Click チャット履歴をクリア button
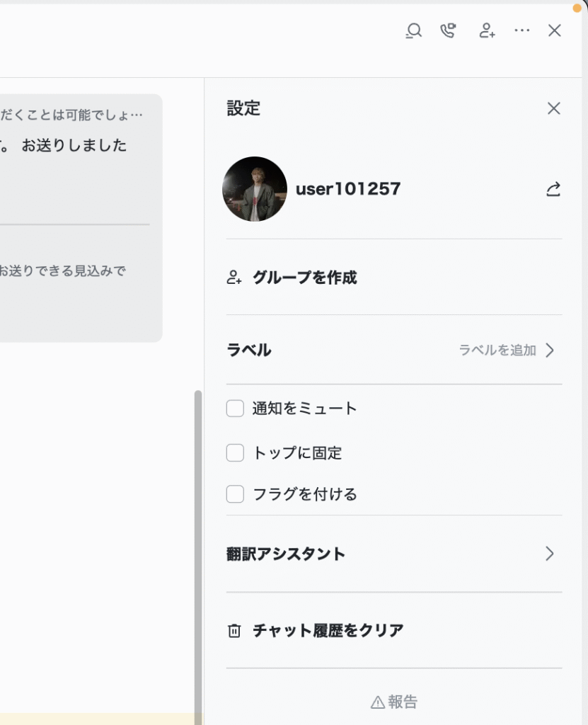 tap(328, 631)
